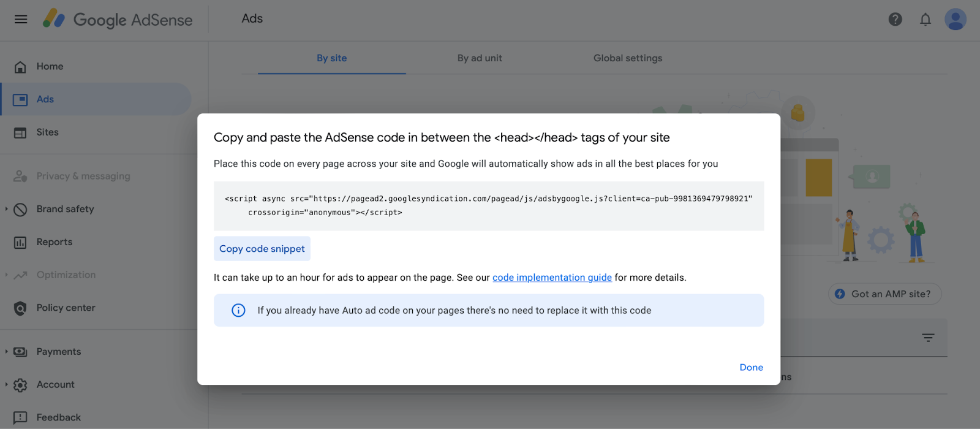The height and width of the screenshot is (429, 980).
Task: Click Done to close the dialog
Action: tap(751, 368)
